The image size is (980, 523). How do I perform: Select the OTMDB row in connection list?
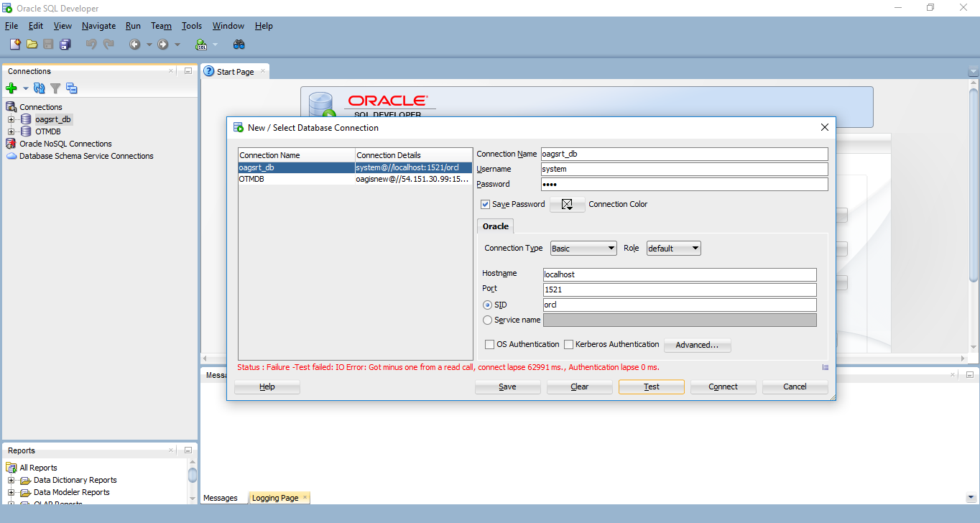355,180
